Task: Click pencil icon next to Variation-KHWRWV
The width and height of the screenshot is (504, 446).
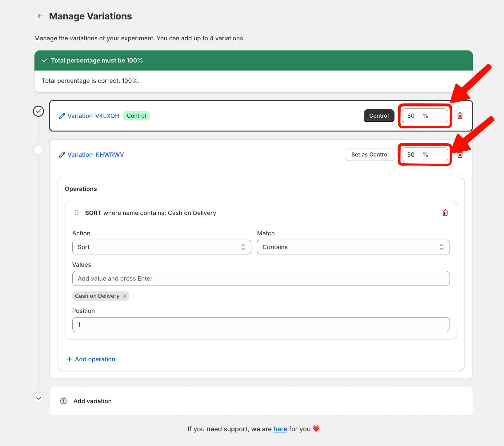Action: click(x=62, y=155)
